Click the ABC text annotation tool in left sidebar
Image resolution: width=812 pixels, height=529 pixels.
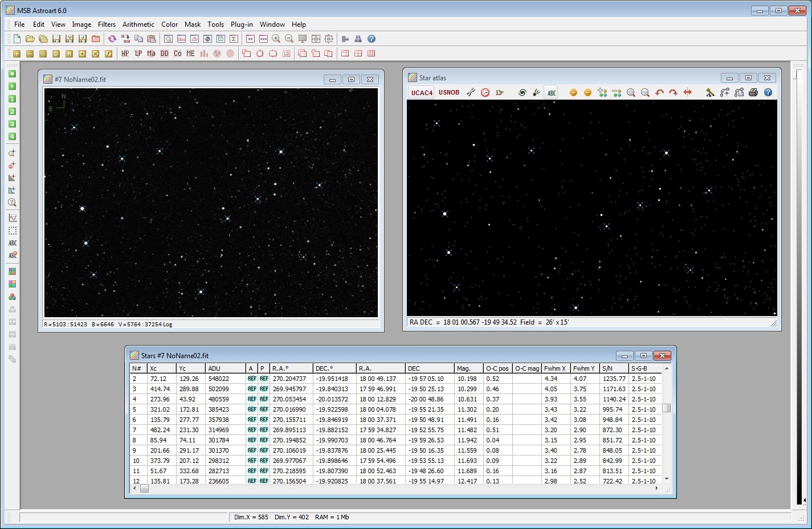(x=13, y=243)
